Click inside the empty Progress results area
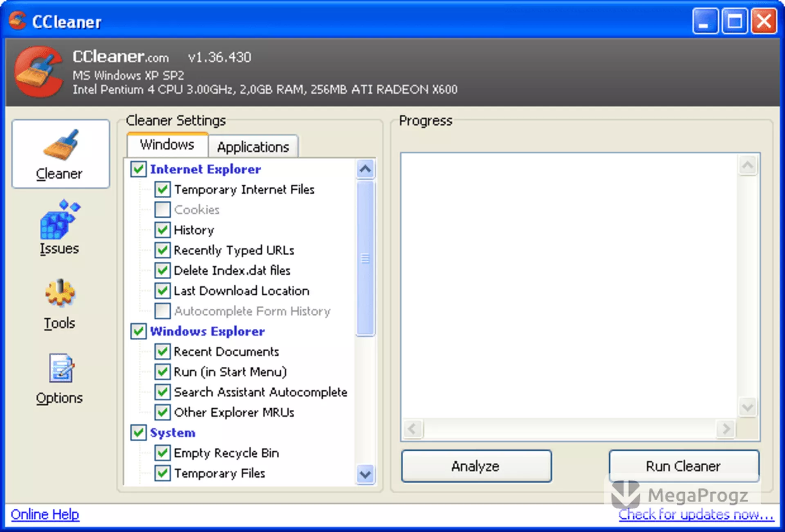This screenshot has width=785, height=532. (570, 285)
